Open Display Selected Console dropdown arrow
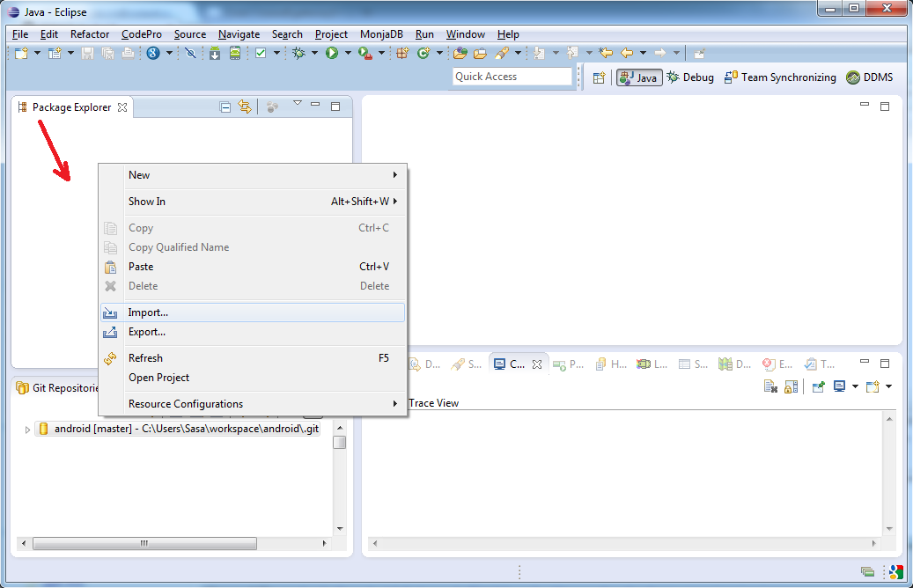 (855, 386)
